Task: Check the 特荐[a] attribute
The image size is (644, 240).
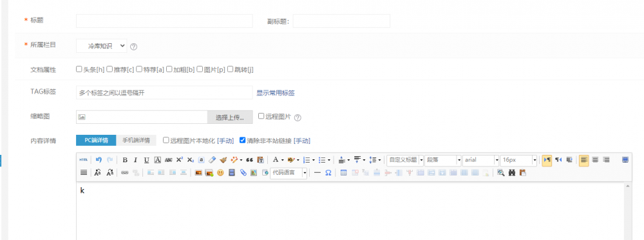Action: [x=139, y=69]
